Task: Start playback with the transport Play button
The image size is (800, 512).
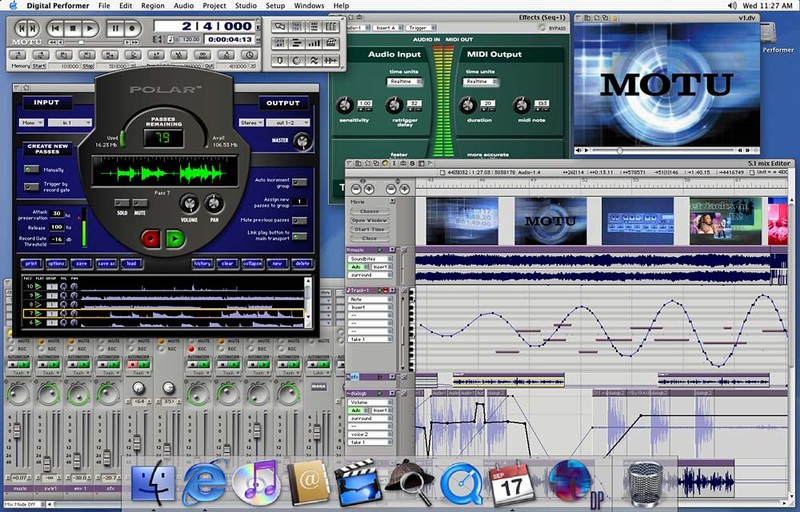Action: pyautogui.click(x=90, y=29)
